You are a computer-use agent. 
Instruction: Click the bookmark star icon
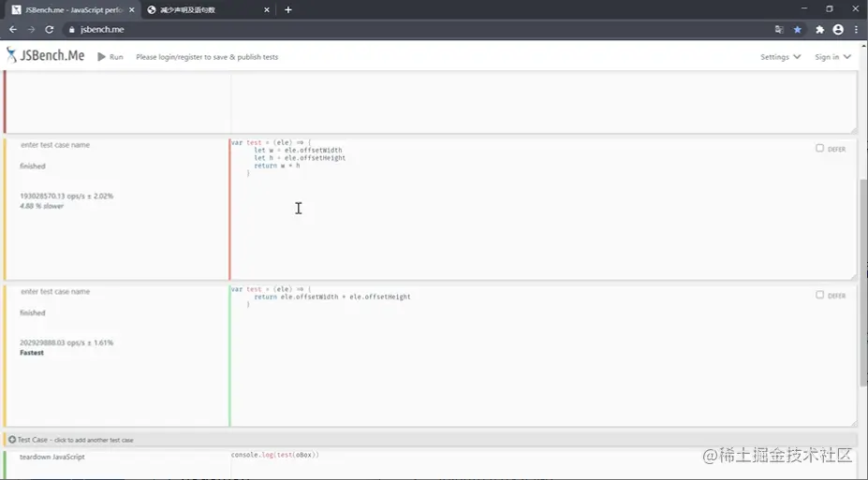tap(797, 30)
